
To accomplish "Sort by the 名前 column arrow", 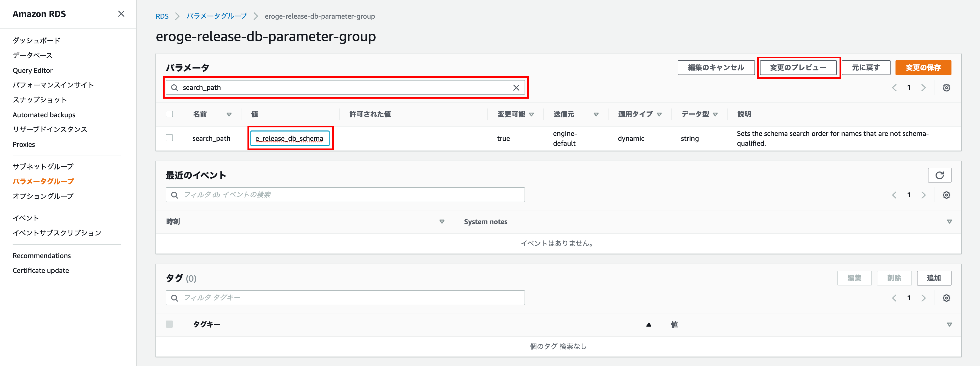I will click(x=229, y=115).
